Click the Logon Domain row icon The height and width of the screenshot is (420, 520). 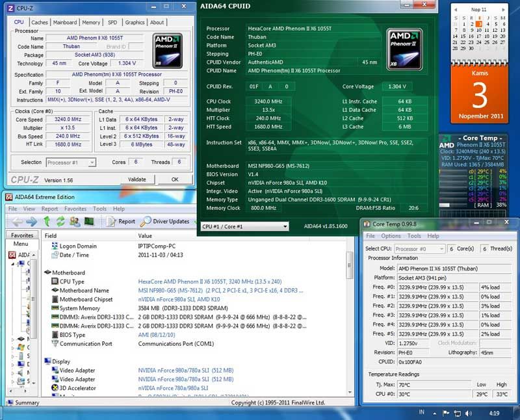pyautogui.click(x=55, y=246)
